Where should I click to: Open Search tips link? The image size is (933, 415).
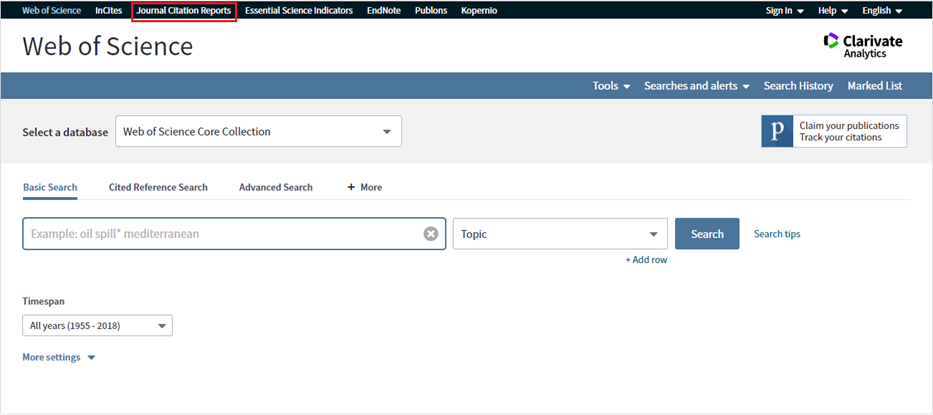[x=777, y=234]
